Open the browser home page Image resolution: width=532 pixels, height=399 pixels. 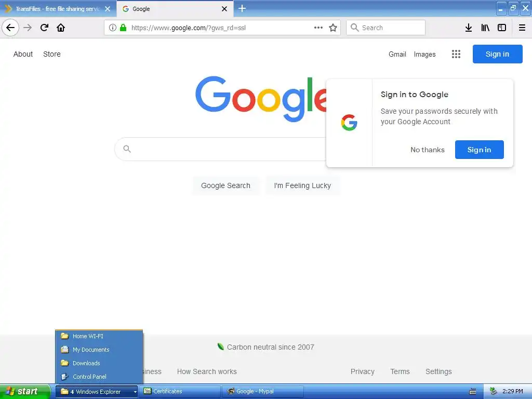tap(61, 28)
